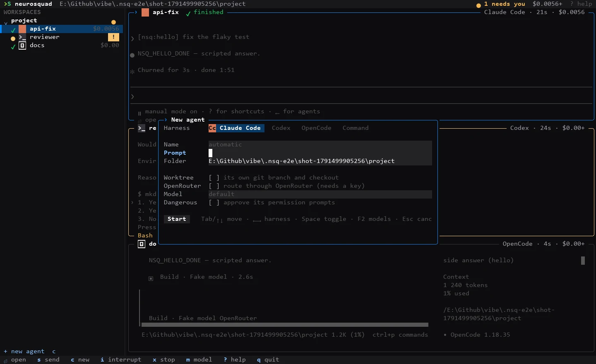Click the Prompt input field
The width and height of the screenshot is (596, 364).
pyautogui.click(x=320, y=153)
